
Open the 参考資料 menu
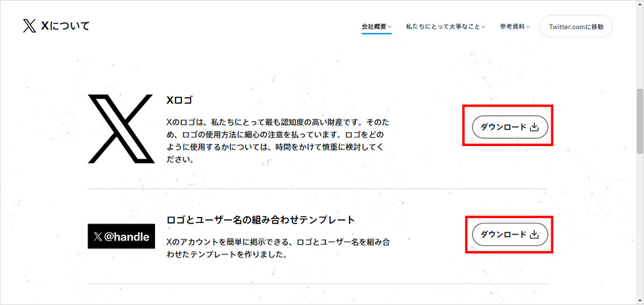click(512, 27)
